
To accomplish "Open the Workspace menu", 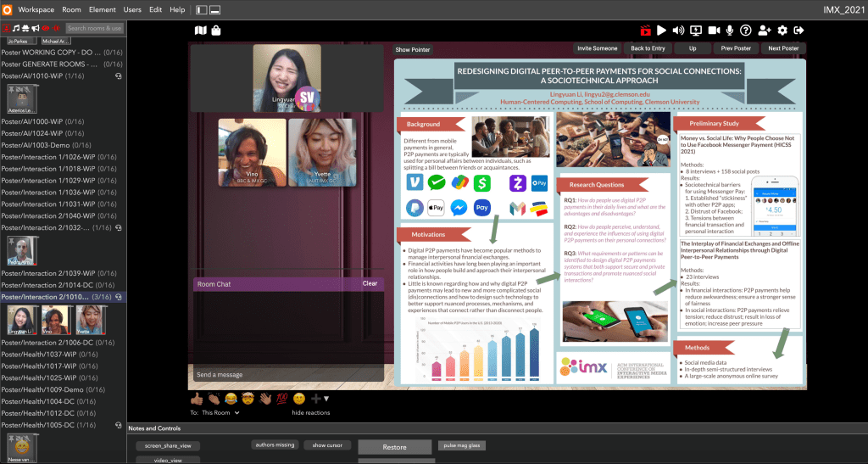I will click(36, 9).
